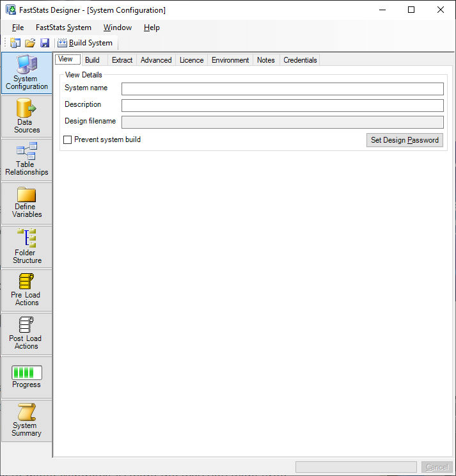Open the FastStats System menu

[63, 28]
